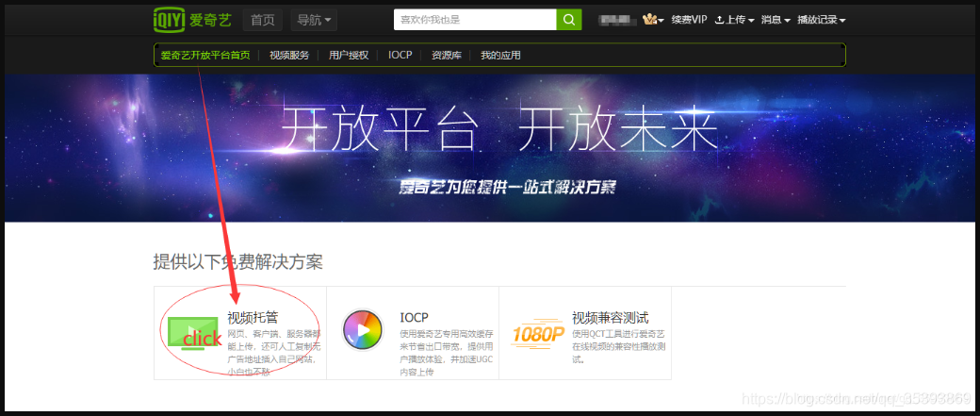
Task: Go to 首页 in the top bar
Action: (263, 20)
